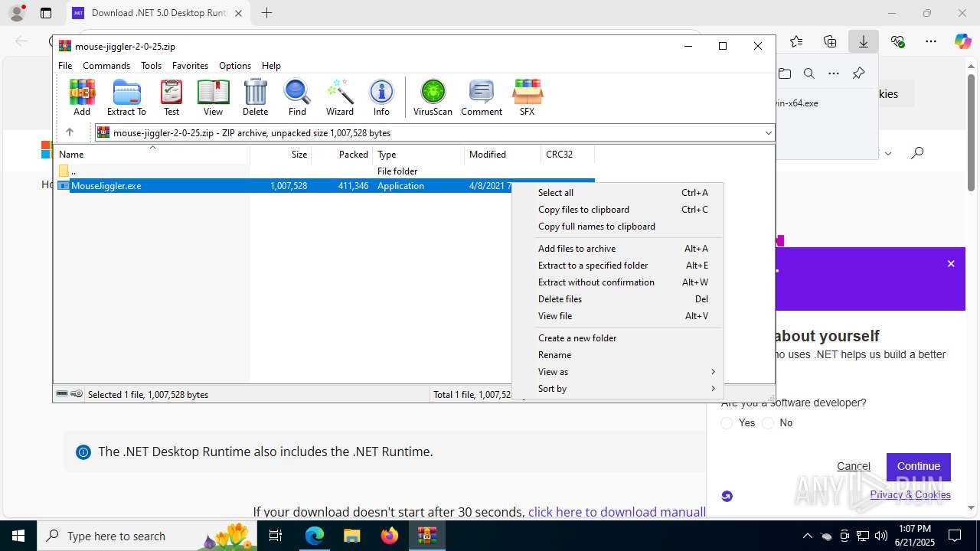980x551 pixels.
Task: Open the Commands menu
Action: point(106,66)
